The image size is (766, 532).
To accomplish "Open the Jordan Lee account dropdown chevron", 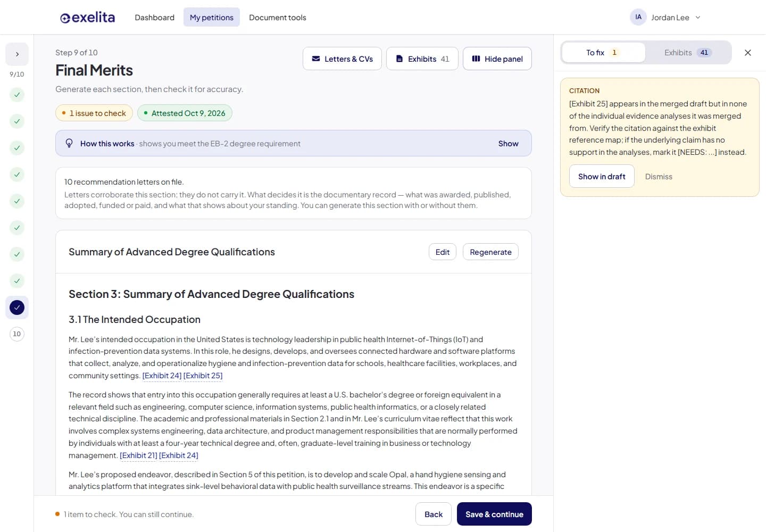I will (x=698, y=18).
